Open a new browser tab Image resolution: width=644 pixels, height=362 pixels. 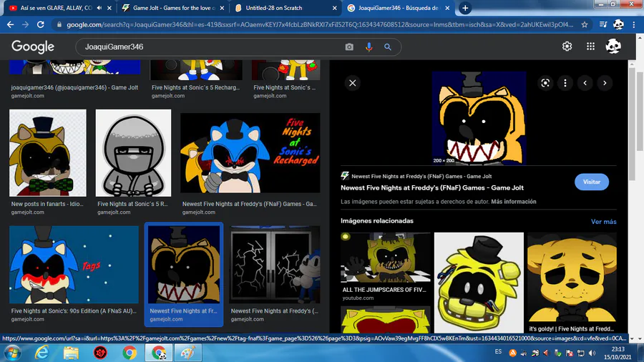pyautogui.click(x=465, y=8)
